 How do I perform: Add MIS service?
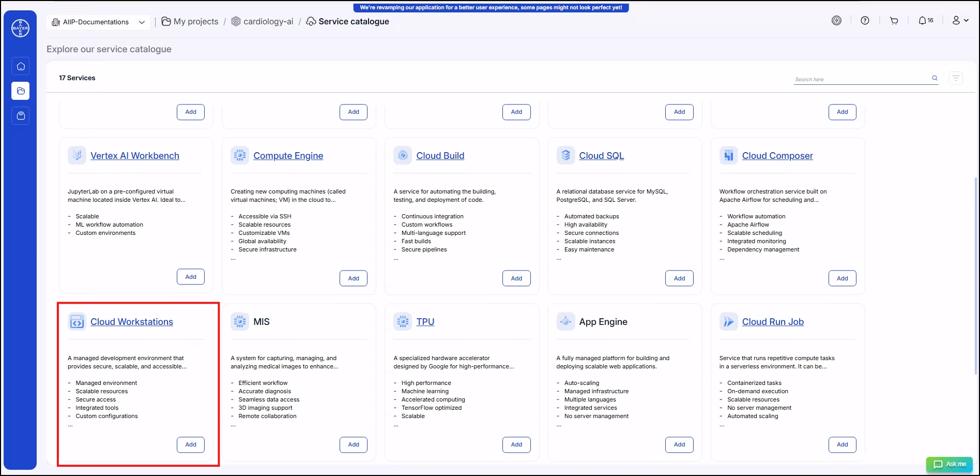354,444
